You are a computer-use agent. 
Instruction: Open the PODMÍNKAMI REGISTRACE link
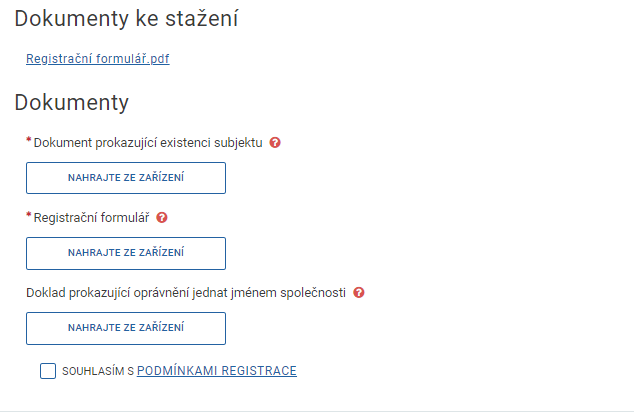tap(216, 372)
